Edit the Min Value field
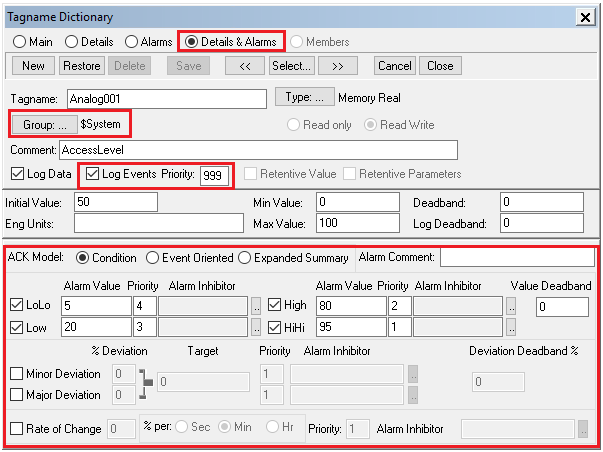This screenshot has width=603, height=452. pyautogui.click(x=358, y=202)
